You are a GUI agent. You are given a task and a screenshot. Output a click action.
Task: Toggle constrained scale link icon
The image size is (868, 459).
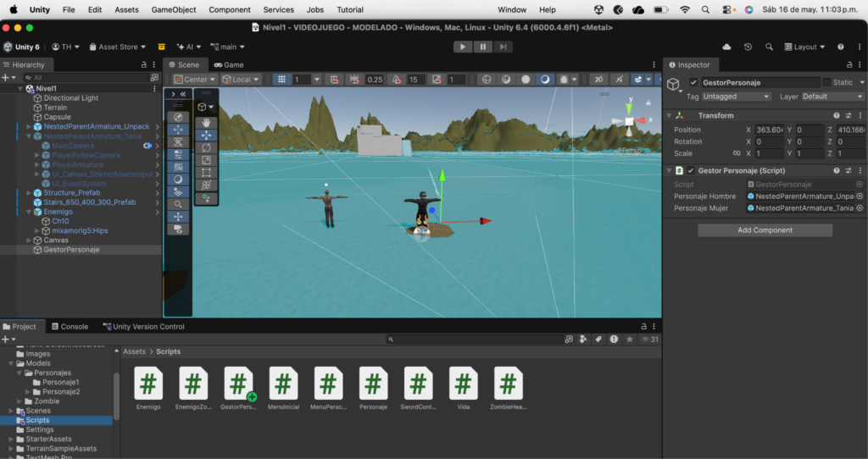[737, 154]
